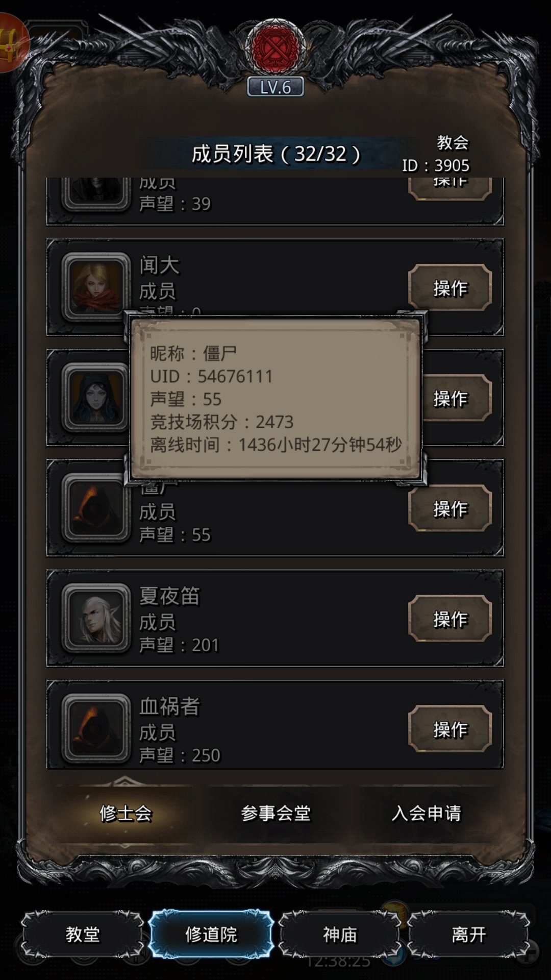Click 操作 button beside the info popup
Screen dimensions: 551x980
point(456,398)
